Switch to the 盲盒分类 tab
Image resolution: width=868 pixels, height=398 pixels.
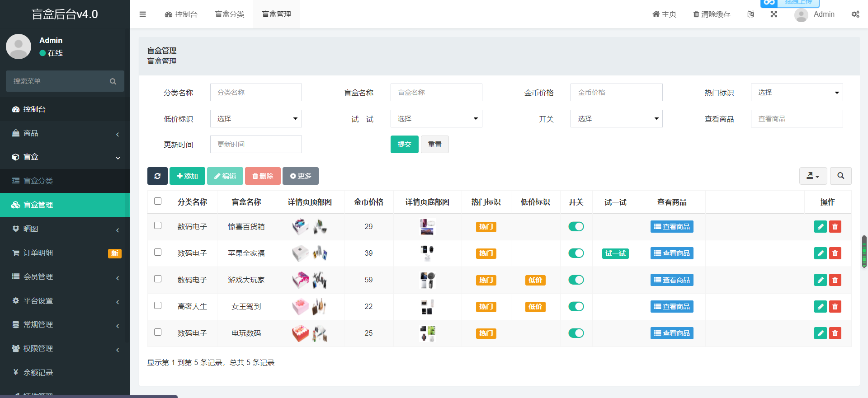pos(230,14)
